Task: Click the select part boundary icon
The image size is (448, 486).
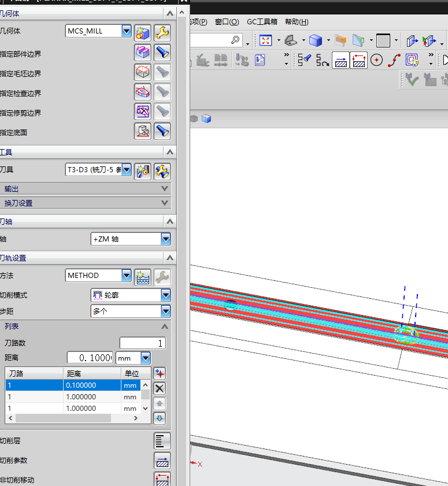Action: [x=143, y=53]
